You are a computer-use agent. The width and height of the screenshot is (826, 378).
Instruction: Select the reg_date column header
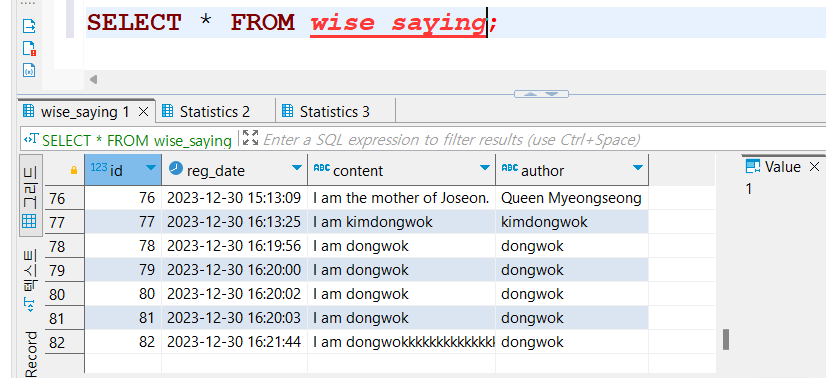(x=234, y=170)
